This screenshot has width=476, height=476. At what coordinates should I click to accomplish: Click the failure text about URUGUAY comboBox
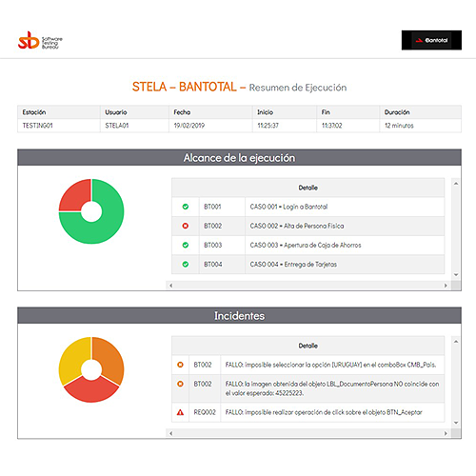point(330,365)
